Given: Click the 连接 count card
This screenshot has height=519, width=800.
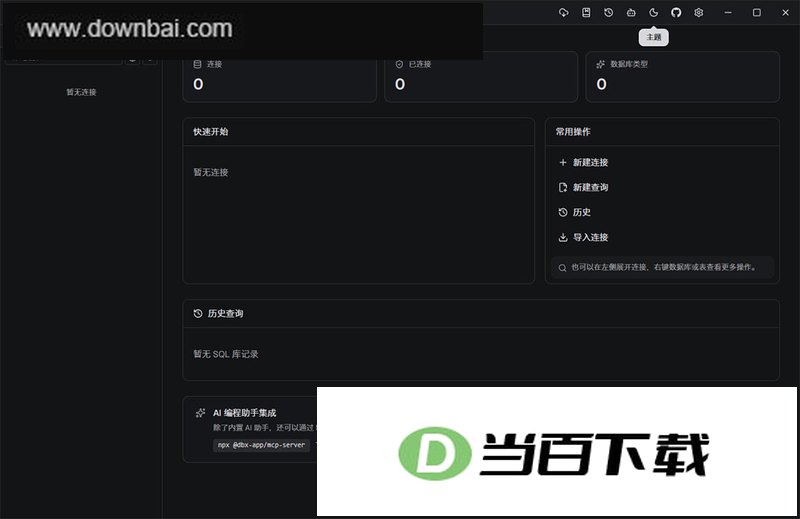Looking at the screenshot, I should point(280,77).
